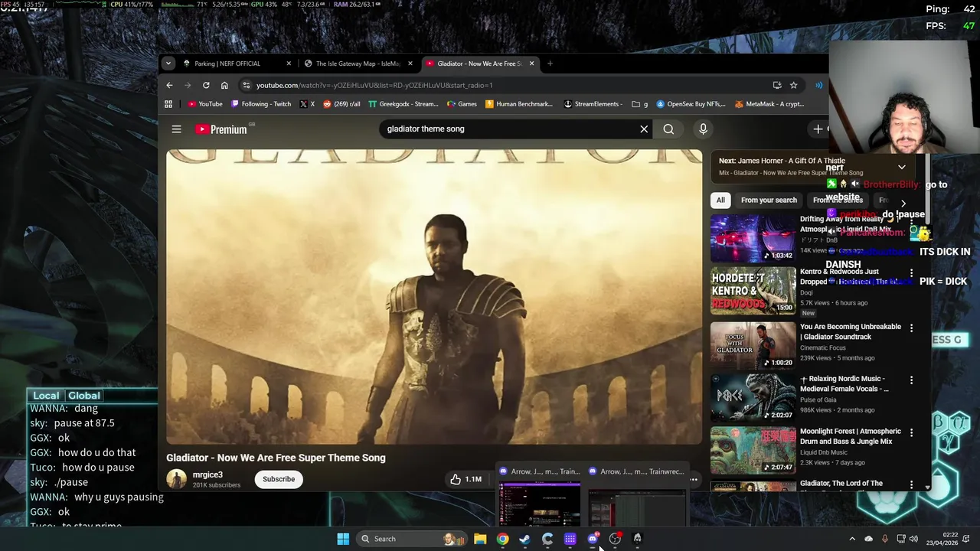
Task: Reload the YouTube page
Action: [206, 85]
